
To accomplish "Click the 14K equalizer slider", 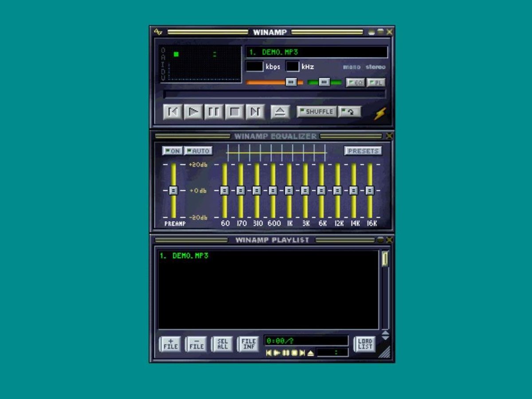I will [353, 191].
